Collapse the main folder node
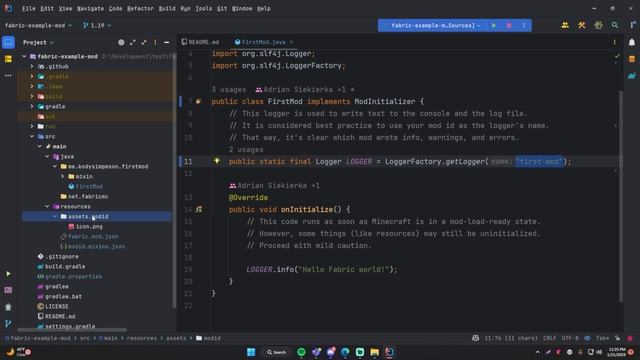The height and width of the screenshot is (360, 640). tap(40, 146)
